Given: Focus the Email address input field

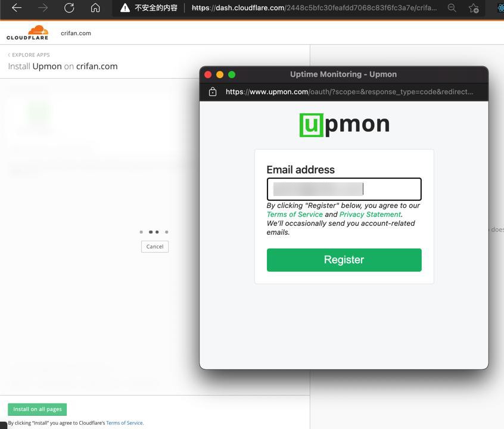Looking at the screenshot, I should [x=344, y=189].
